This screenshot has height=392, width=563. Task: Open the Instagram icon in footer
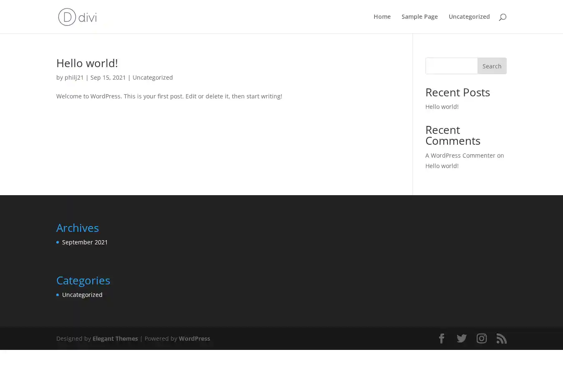[481, 339]
